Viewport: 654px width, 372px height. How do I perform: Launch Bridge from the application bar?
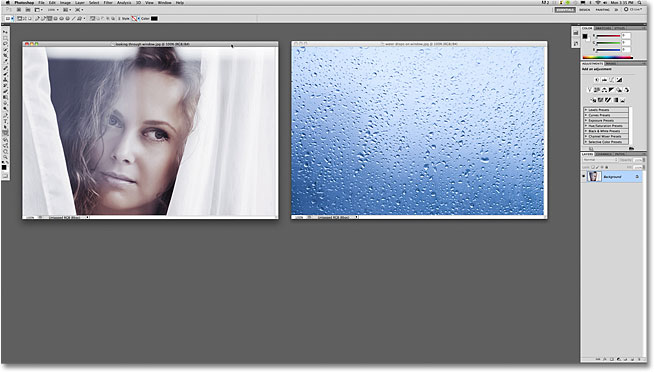pos(19,10)
